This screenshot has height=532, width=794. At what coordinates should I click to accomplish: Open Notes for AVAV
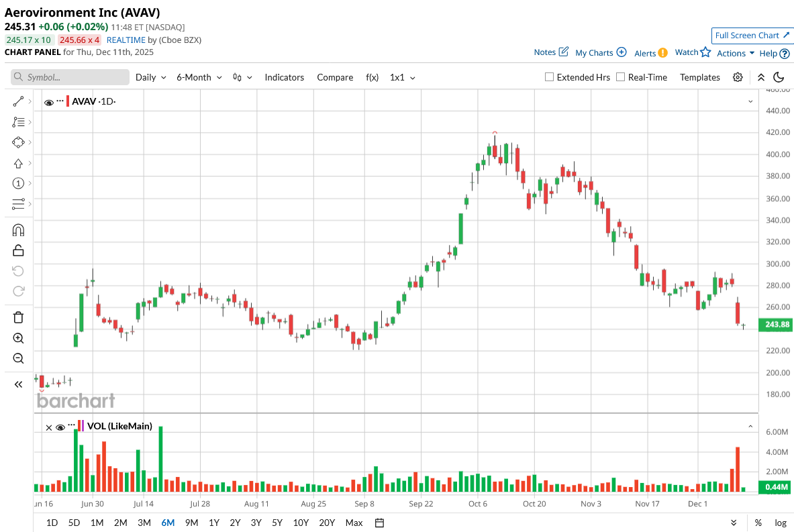tap(551, 52)
